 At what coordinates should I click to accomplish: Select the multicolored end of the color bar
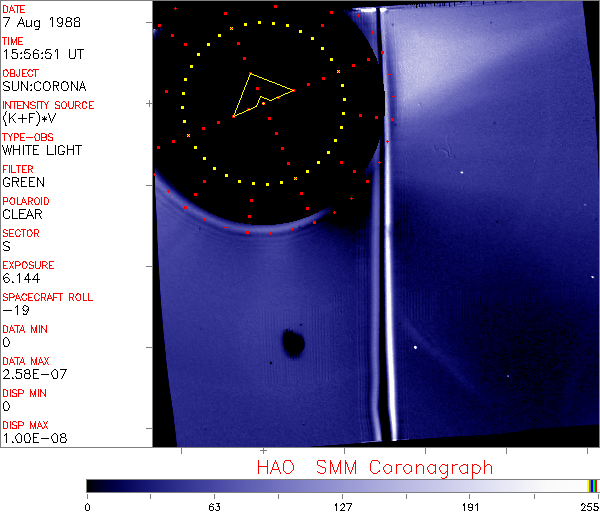(594, 485)
